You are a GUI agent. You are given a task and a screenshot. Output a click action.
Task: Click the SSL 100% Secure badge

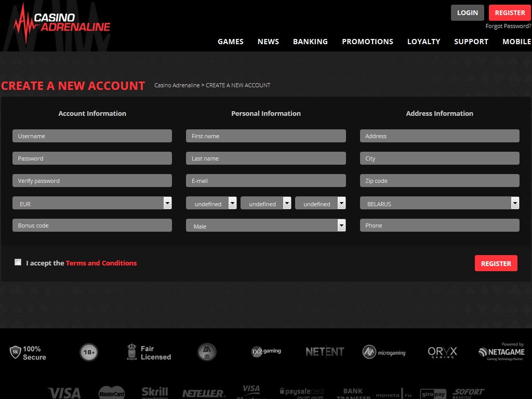pos(29,353)
